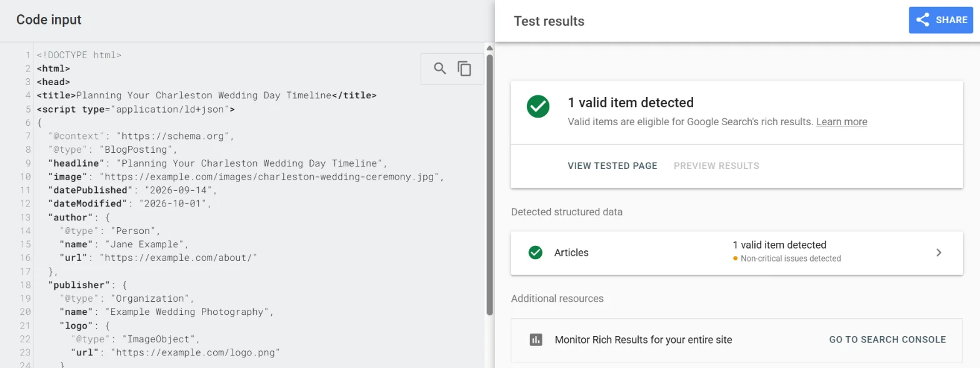Click 'Monitor Rich Results for your entire site'

(x=643, y=340)
